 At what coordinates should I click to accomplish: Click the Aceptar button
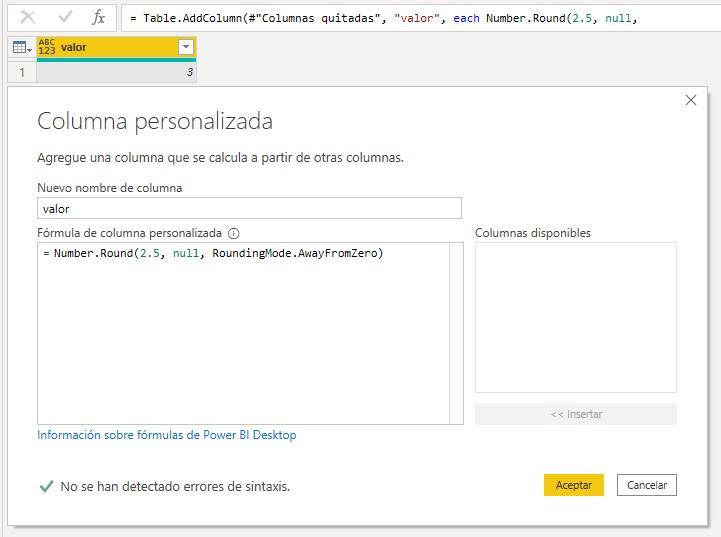coord(574,485)
